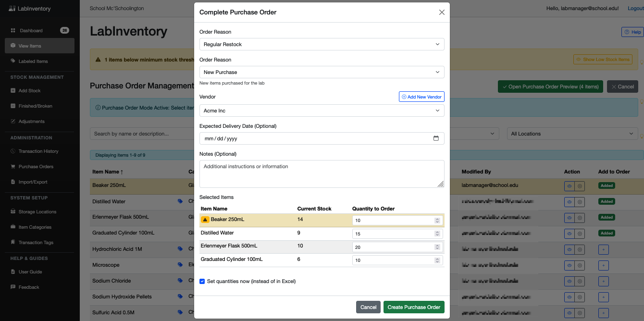Image resolution: width=644 pixels, height=321 pixels.
Task: Click the settings gear icon for Beaker 250mL row
Action: [x=580, y=185]
